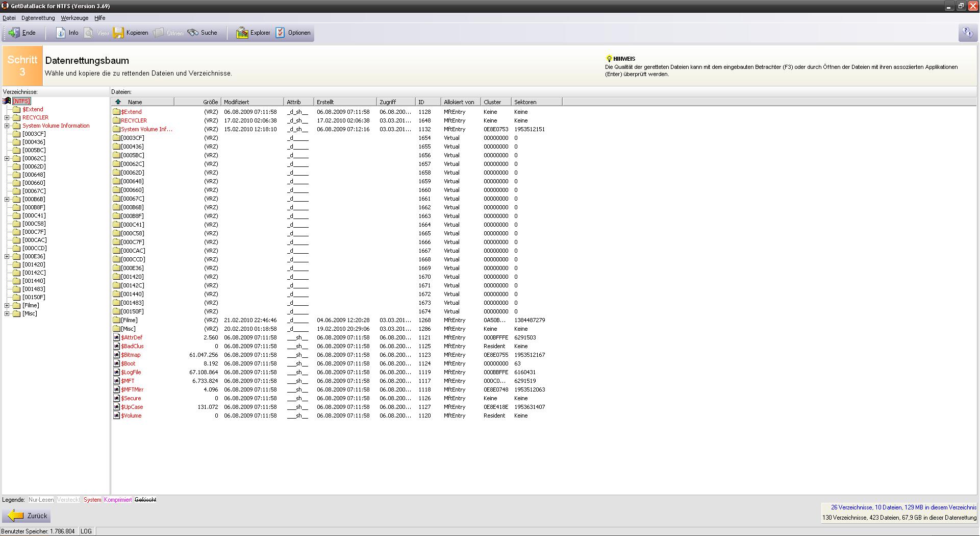Click Benutzer Speicher status bar text

click(38, 531)
